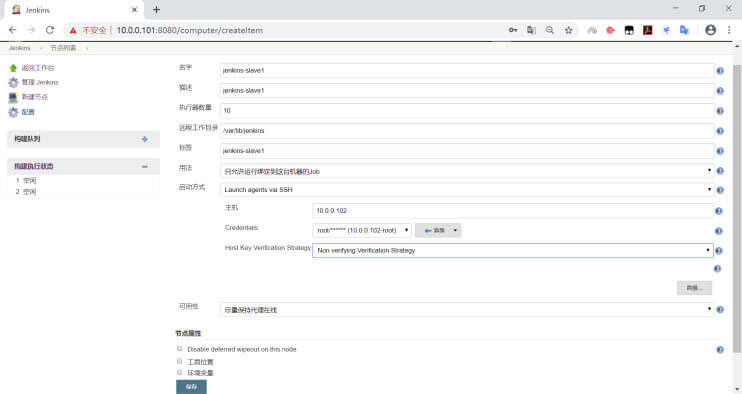The image size is (742, 394).
Task: Expand the 构建队列 panel with the plus icon
Action: click(145, 139)
